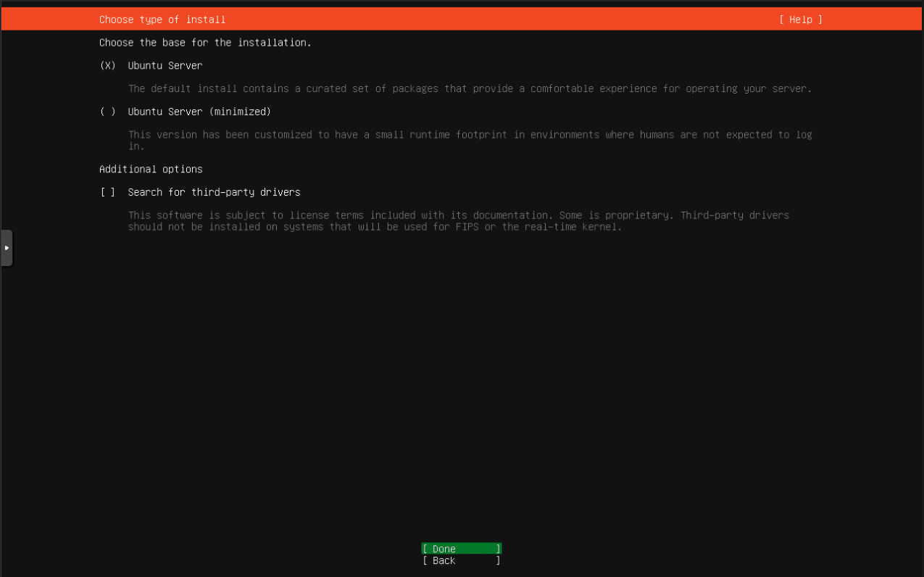
Task: Toggle the third-party drivers checkbox off
Action: pyautogui.click(x=107, y=192)
